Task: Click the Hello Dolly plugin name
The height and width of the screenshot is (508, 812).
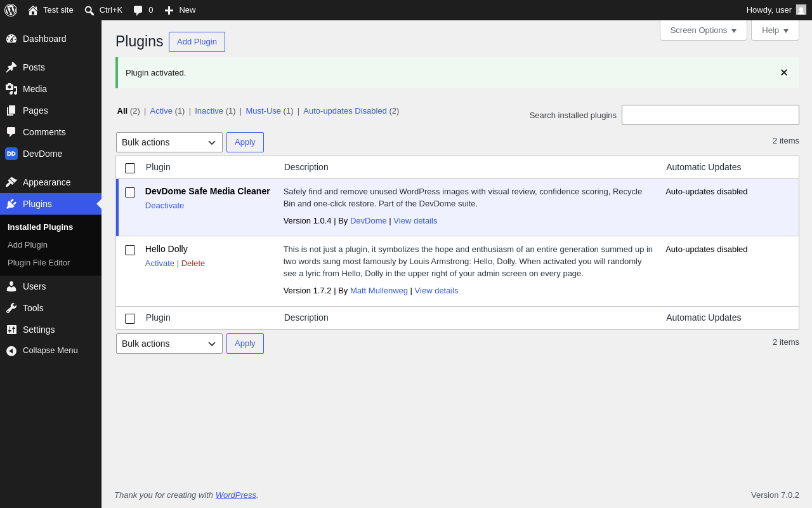Action: [166, 249]
